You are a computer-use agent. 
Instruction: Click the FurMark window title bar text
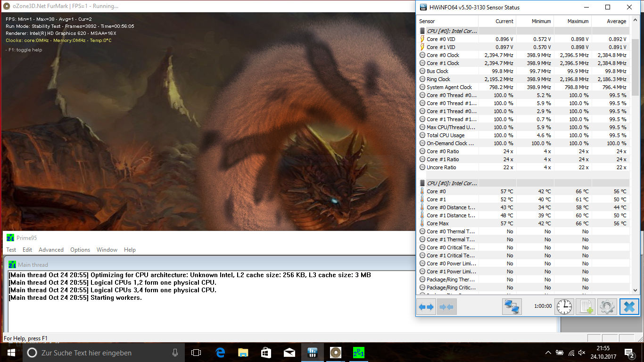(66, 6)
